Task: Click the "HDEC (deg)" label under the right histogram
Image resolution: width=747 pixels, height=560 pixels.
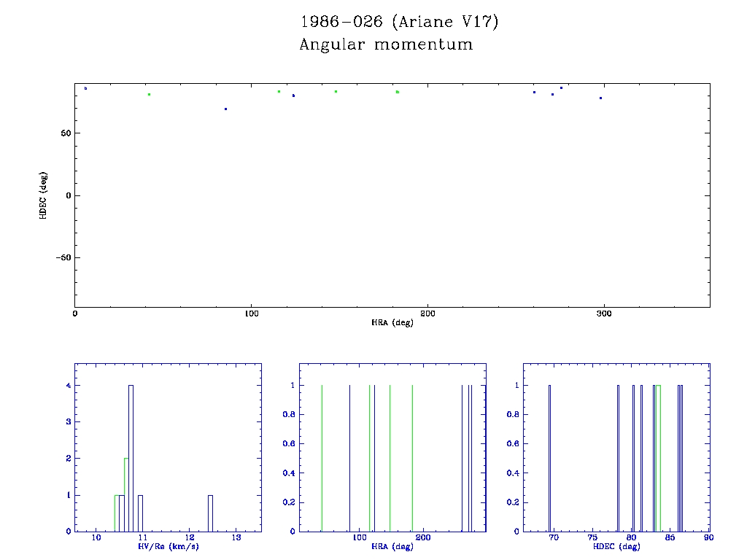Action: click(616, 547)
